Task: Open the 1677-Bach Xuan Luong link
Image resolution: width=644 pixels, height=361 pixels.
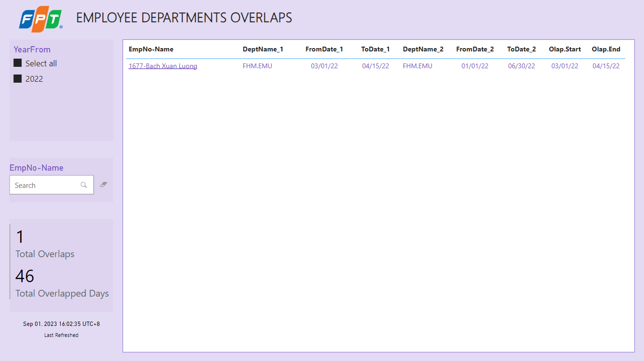Action: pyautogui.click(x=163, y=66)
